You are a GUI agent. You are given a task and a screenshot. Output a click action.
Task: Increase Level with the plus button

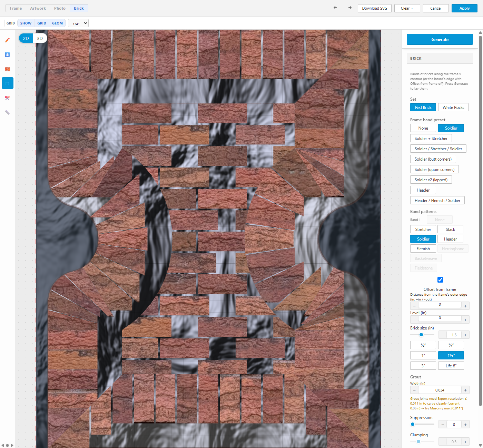coord(465,320)
